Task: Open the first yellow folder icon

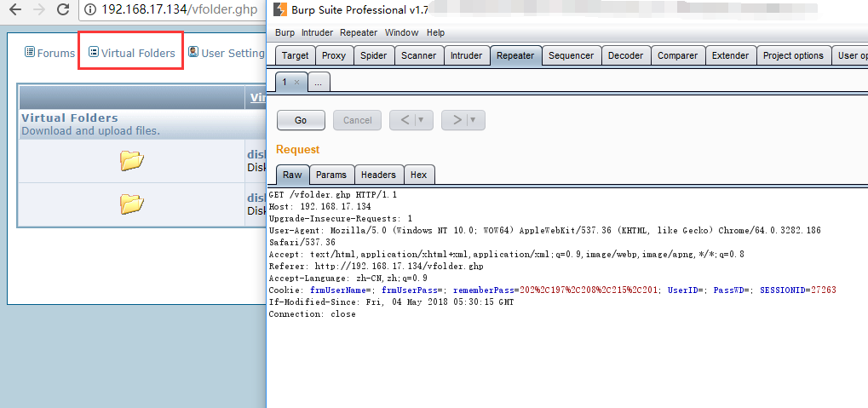Action: coord(132,160)
